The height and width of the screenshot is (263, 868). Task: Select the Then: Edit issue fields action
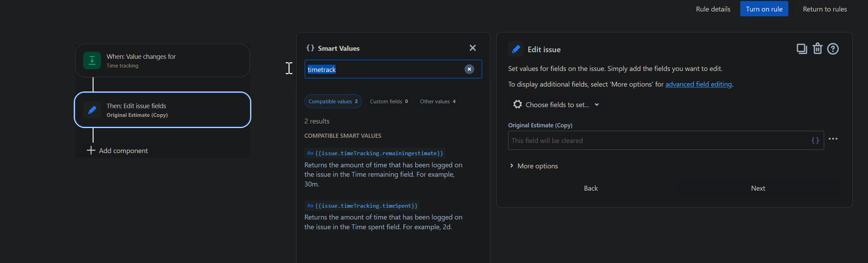pyautogui.click(x=163, y=110)
